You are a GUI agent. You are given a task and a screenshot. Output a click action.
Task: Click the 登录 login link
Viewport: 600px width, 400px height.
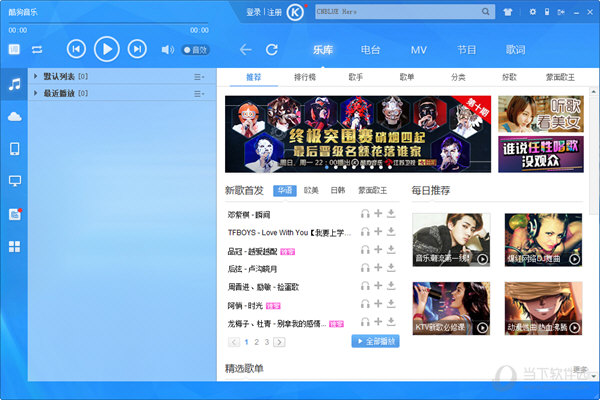coord(253,12)
